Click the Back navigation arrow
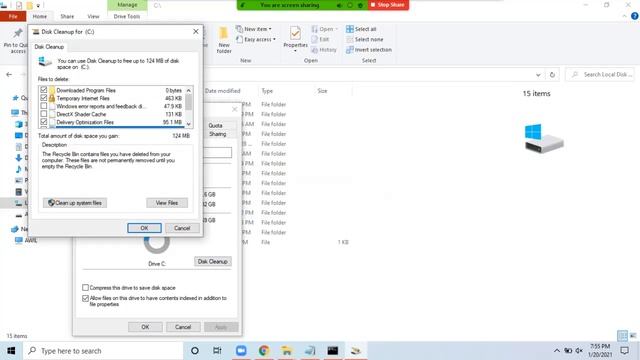 [x=9, y=75]
